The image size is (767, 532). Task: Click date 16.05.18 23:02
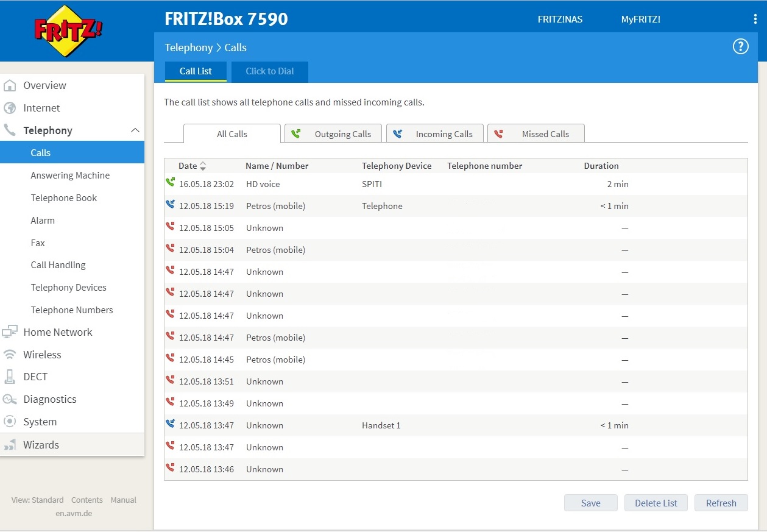pyautogui.click(x=207, y=184)
